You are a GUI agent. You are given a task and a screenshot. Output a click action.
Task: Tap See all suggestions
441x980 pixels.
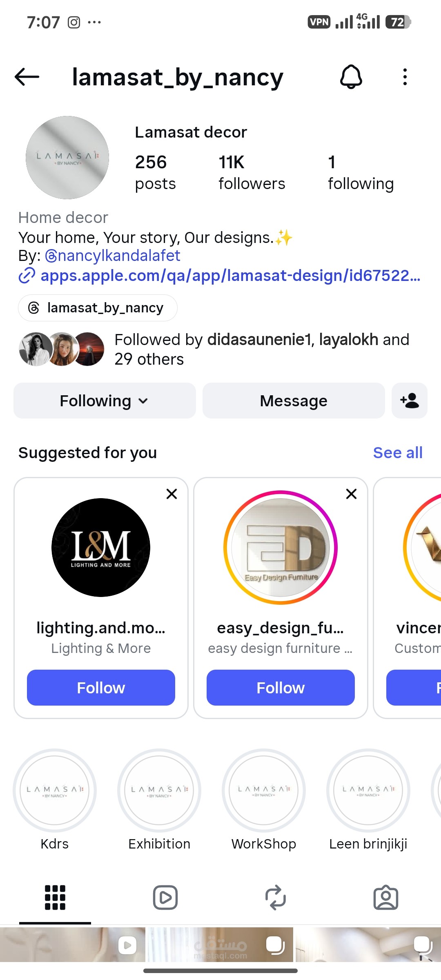coord(398,452)
